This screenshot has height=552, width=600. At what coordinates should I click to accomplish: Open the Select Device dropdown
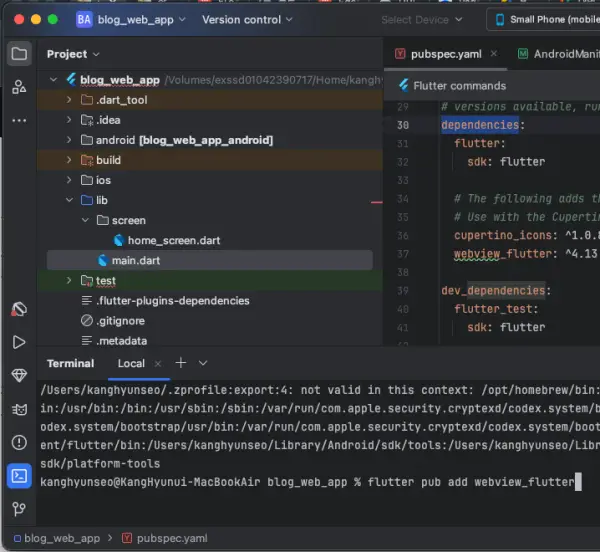coord(422,20)
